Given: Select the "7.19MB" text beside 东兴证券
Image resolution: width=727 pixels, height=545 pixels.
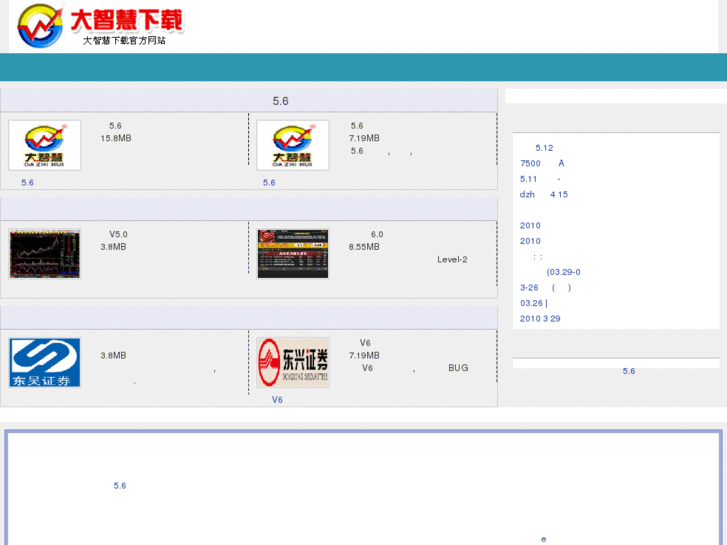Looking at the screenshot, I should (x=364, y=355).
